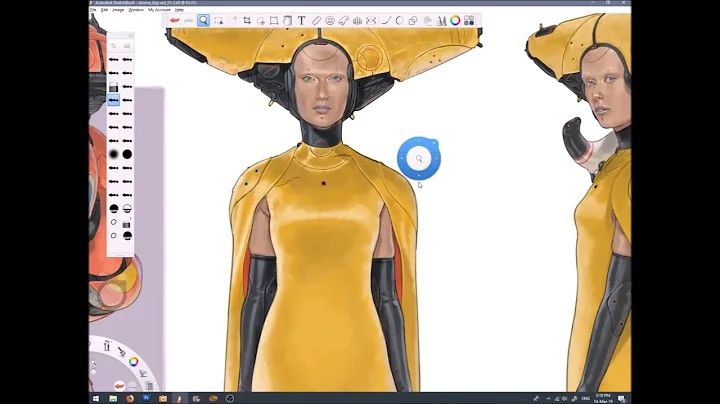Select the Flood Fill bucket tool
The image size is (720, 404).
[x=287, y=21]
